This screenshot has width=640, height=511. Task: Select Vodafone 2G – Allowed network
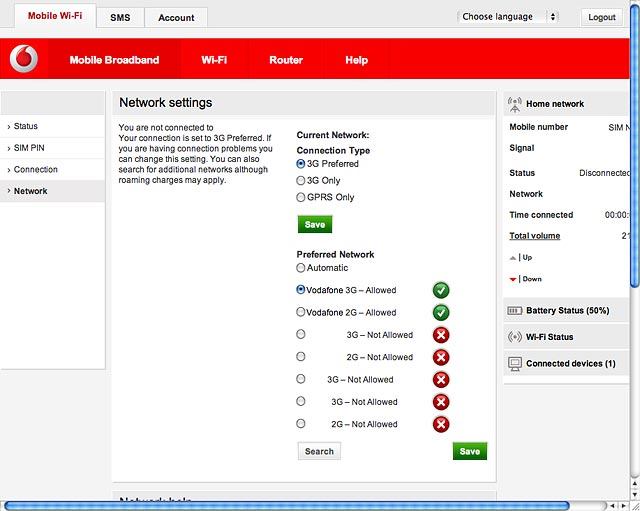[301, 312]
